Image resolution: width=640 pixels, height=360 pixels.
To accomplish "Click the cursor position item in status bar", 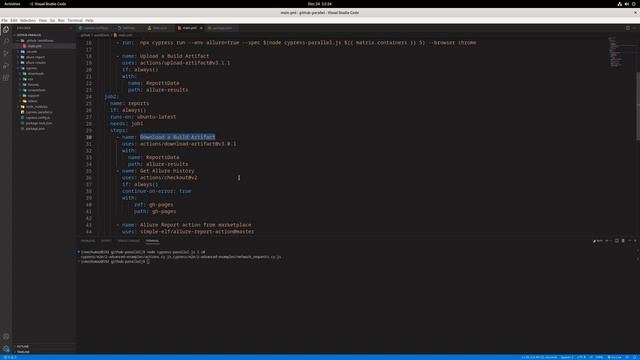I will pyautogui.click(x=539, y=357).
